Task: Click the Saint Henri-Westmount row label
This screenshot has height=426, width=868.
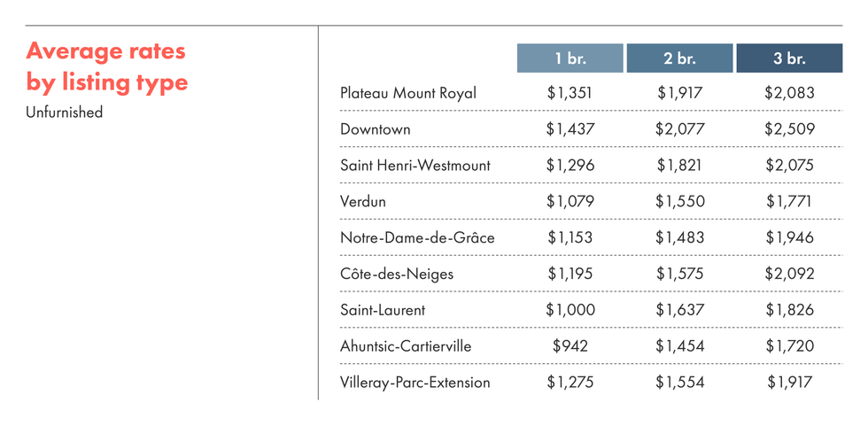Action: (x=415, y=166)
